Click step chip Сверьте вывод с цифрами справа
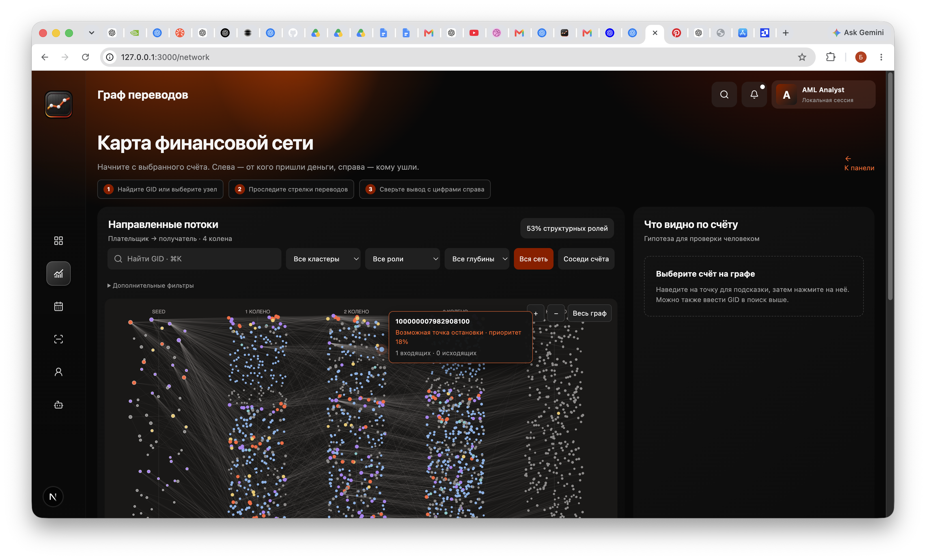Viewport: 926px width, 560px height. click(x=424, y=189)
